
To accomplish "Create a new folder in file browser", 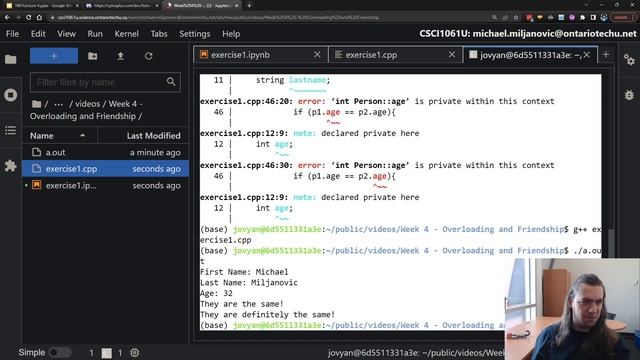I will tap(93, 56).
